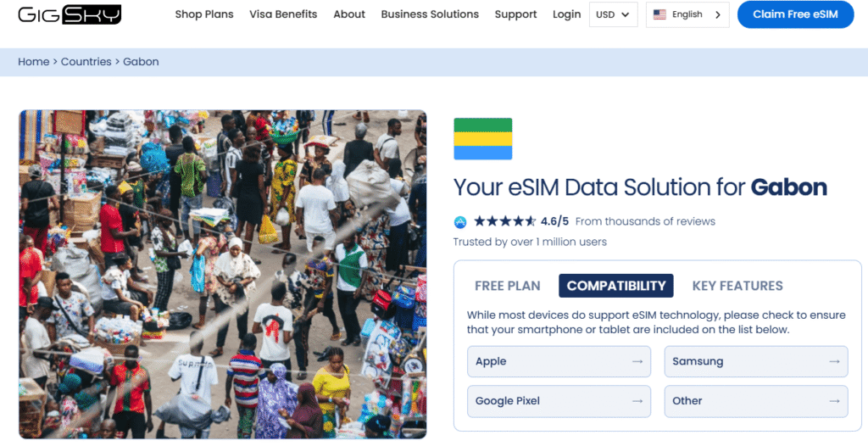868x446 pixels.
Task: Open the Visa Benefits menu item
Action: pyautogui.click(x=283, y=14)
